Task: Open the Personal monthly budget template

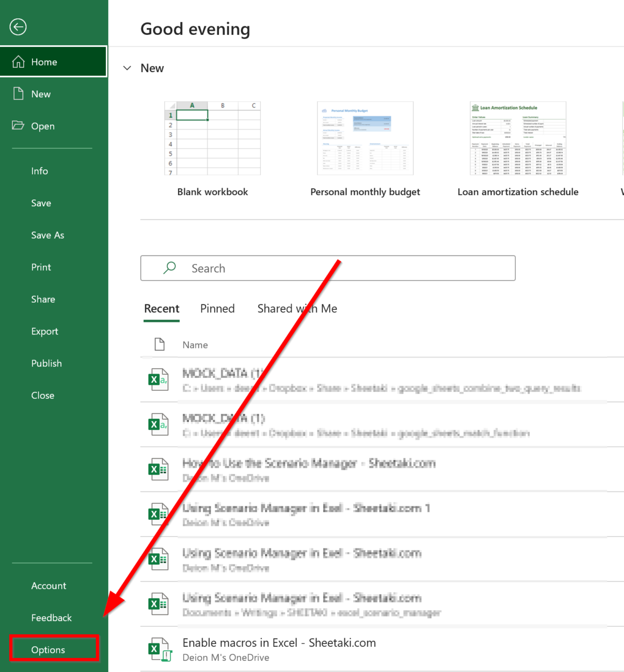Action: 365,138
